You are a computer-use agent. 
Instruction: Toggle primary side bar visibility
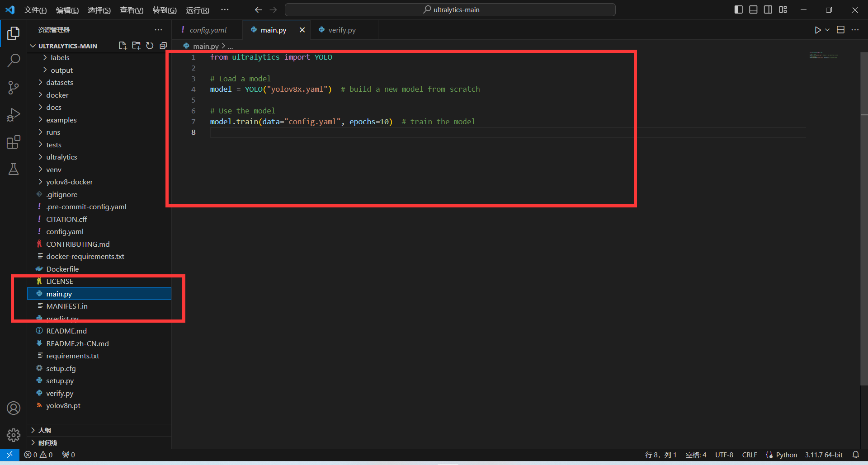(x=739, y=9)
